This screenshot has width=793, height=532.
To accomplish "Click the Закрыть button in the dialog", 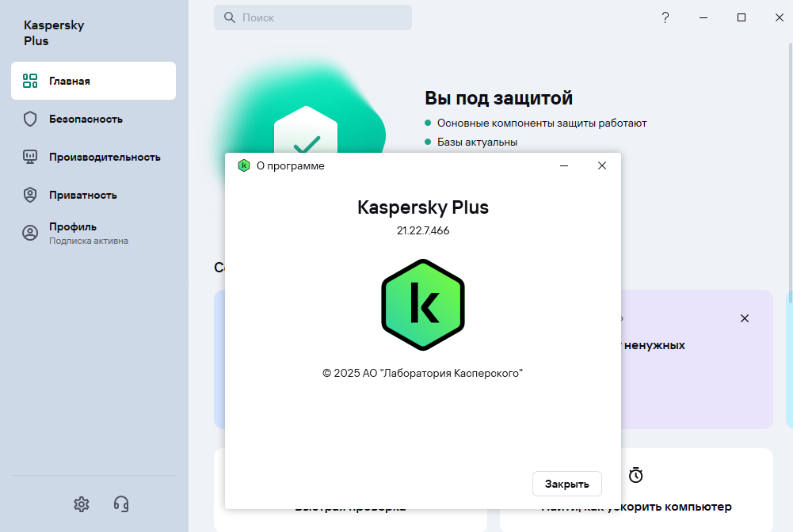I will pyautogui.click(x=567, y=484).
